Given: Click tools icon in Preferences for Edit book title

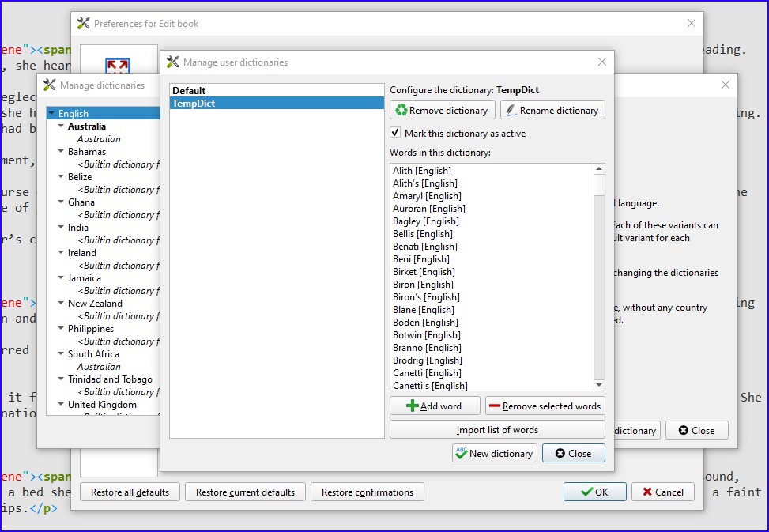Looking at the screenshot, I should coord(83,23).
